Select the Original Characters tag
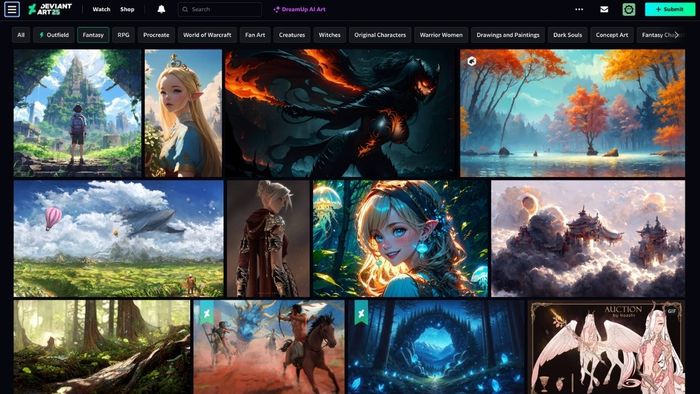 click(x=380, y=35)
